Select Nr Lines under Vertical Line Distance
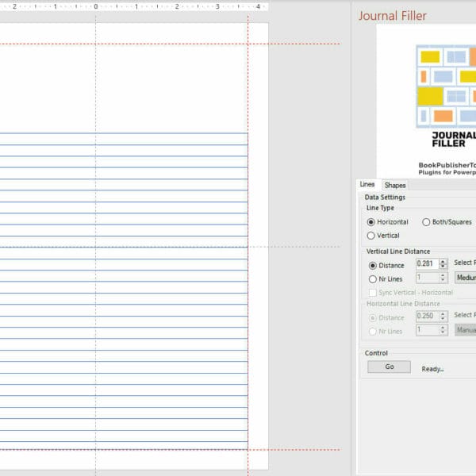The width and height of the screenshot is (476, 476). pyautogui.click(x=371, y=278)
